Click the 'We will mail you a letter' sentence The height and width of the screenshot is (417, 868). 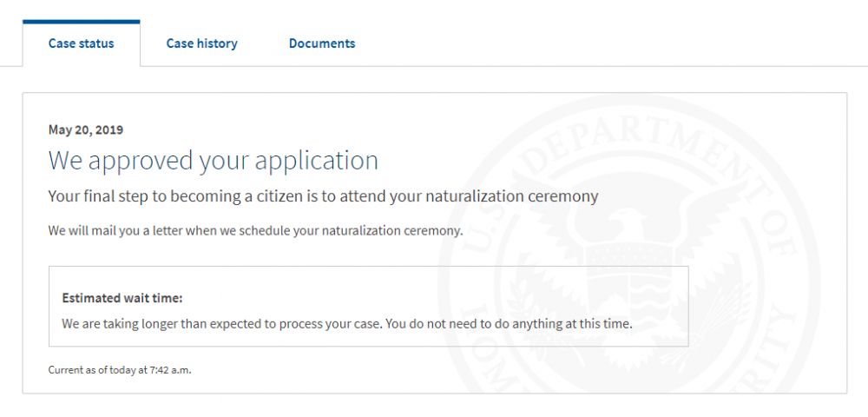pos(255,230)
